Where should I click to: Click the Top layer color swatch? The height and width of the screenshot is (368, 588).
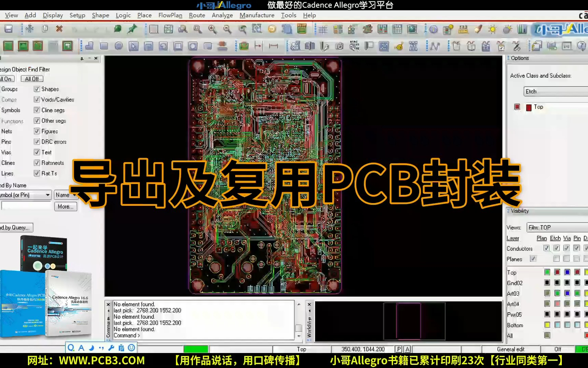click(x=547, y=272)
